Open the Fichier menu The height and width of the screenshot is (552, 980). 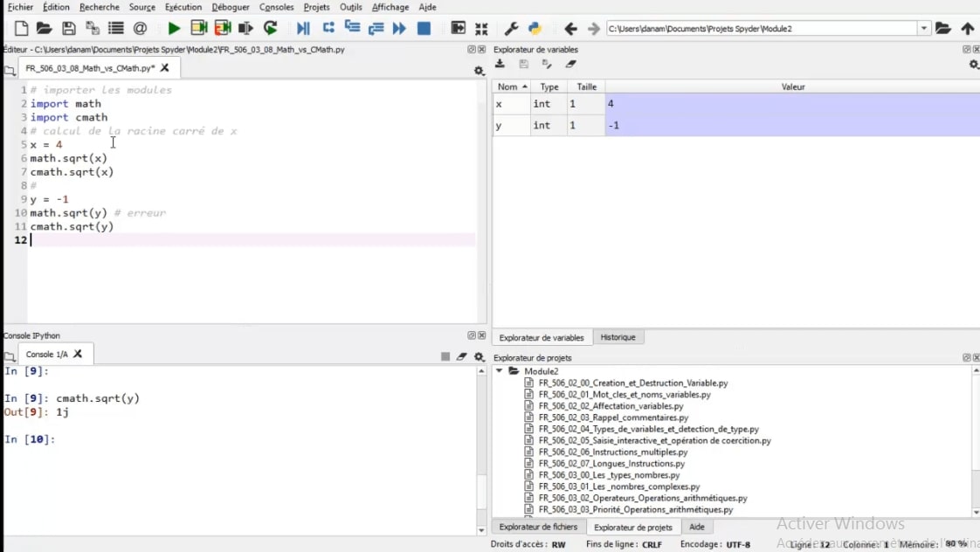(20, 7)
